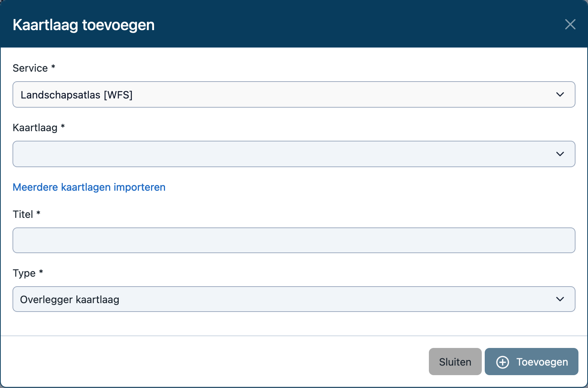
Task: Expand the empty Kaartlaag select field
Action: click(287, 154)
